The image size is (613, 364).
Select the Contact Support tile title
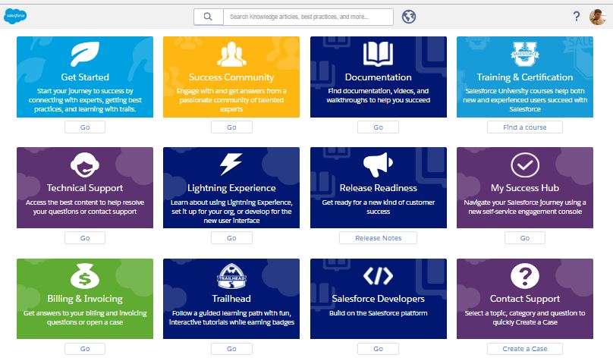[525, 298]
